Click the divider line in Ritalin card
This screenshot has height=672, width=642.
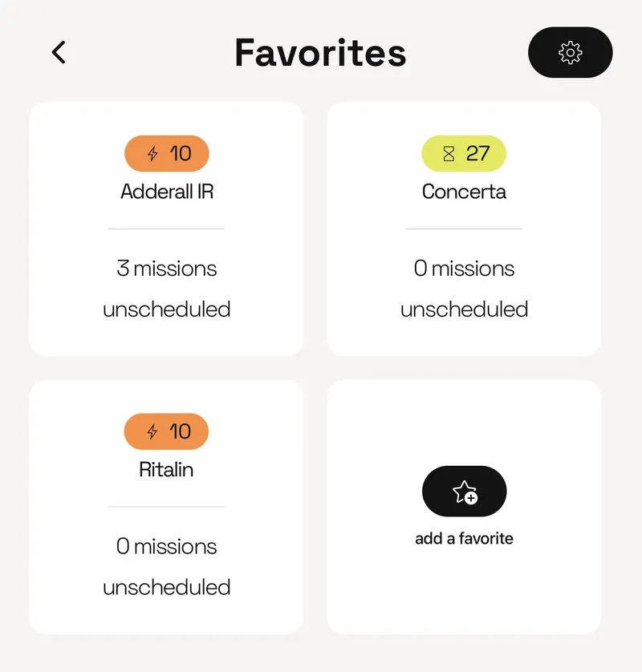click(x=166, y=507)
